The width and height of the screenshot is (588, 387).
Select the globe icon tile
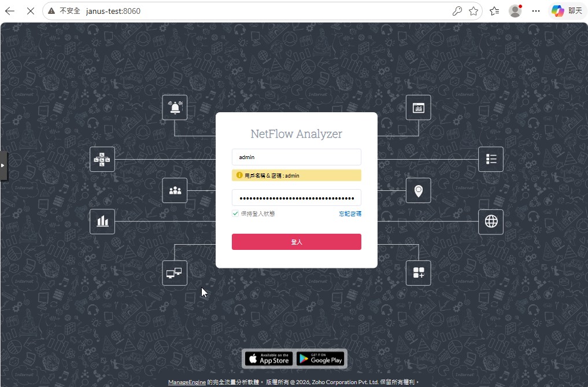(491, 222)
